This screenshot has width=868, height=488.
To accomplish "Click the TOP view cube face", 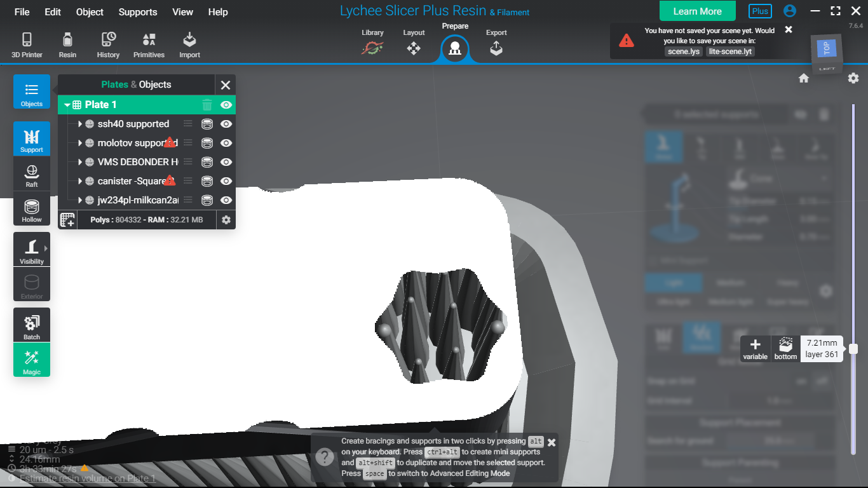I will (x=826, y=48).
